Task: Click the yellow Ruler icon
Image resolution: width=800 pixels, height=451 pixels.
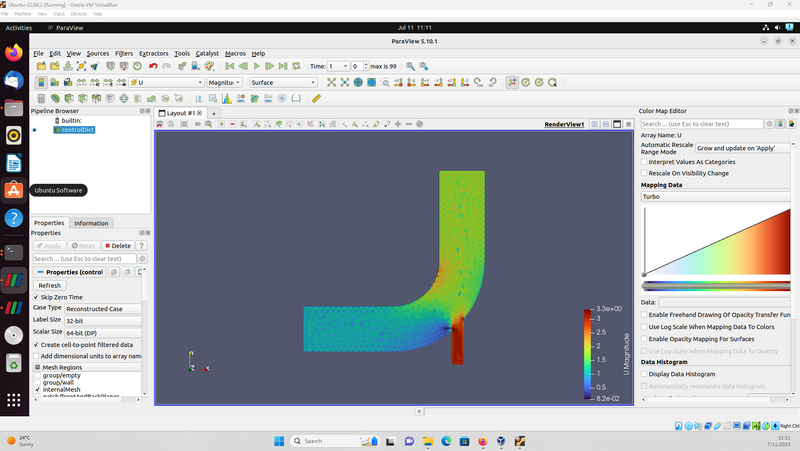Action: (x=316, y=98)
